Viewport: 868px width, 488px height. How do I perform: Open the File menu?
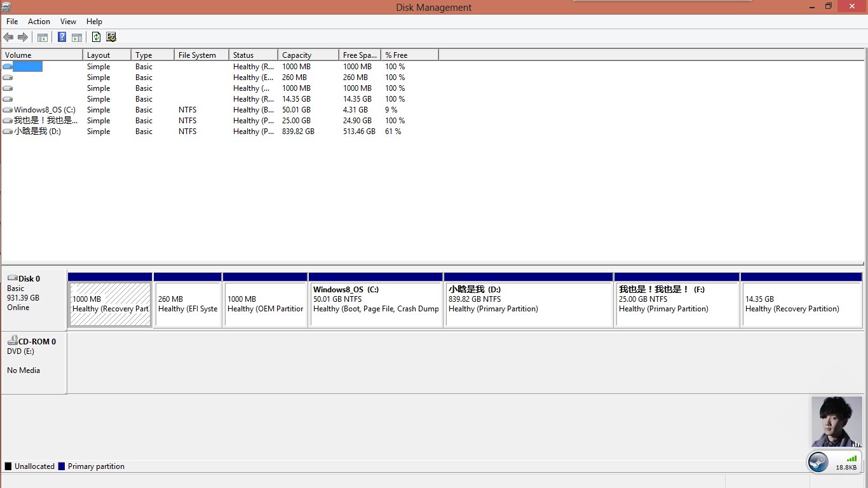(12, 22)
